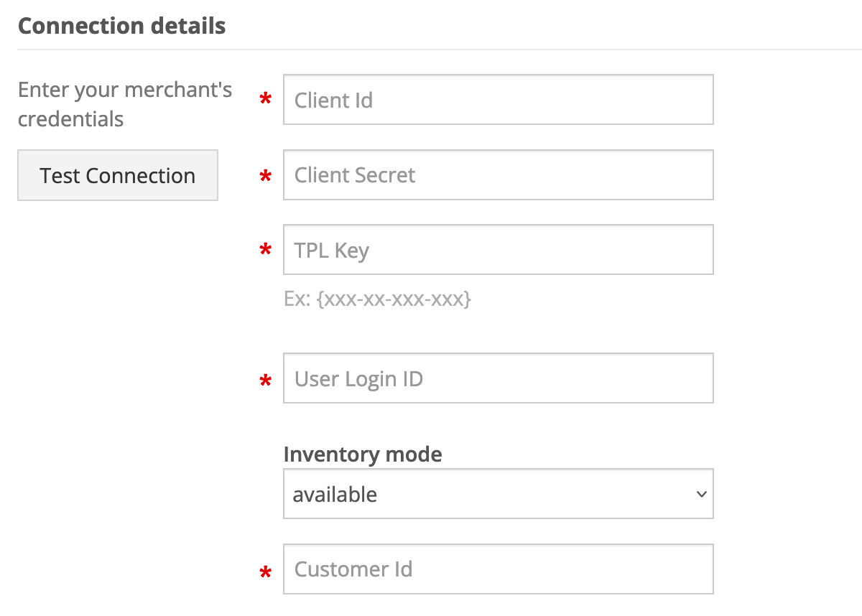Screen dimensions: 862x616
Task: Select the TPL Key text box
Action: (498, 249)
